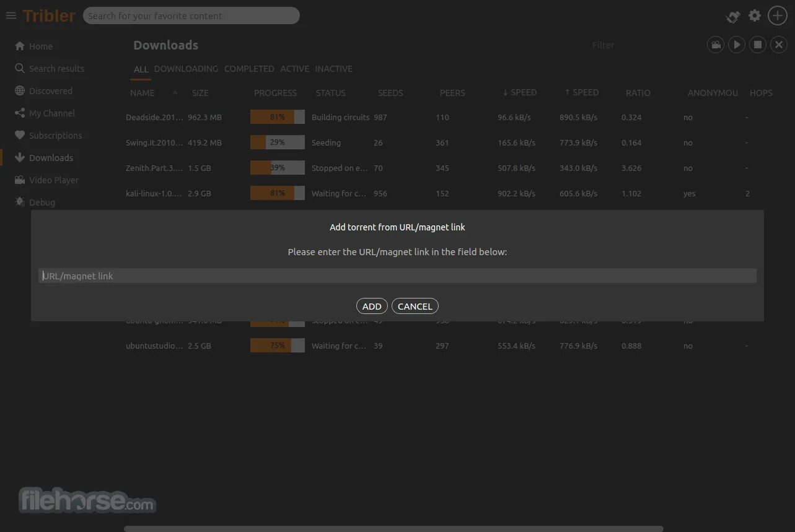Image resolution: width=795 pixels, height=532 pixels.
Task: Open Video Player in the sidebar
Action: pos(54,180)
